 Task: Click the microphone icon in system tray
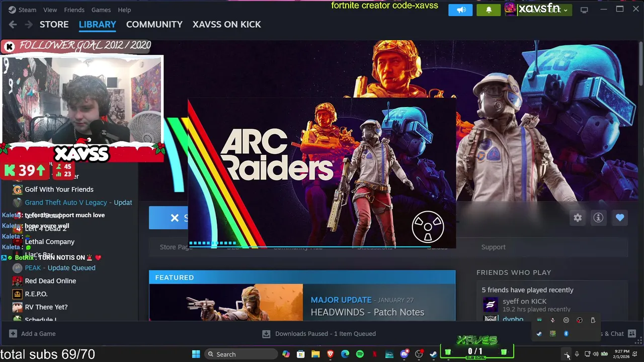point(577,354)
